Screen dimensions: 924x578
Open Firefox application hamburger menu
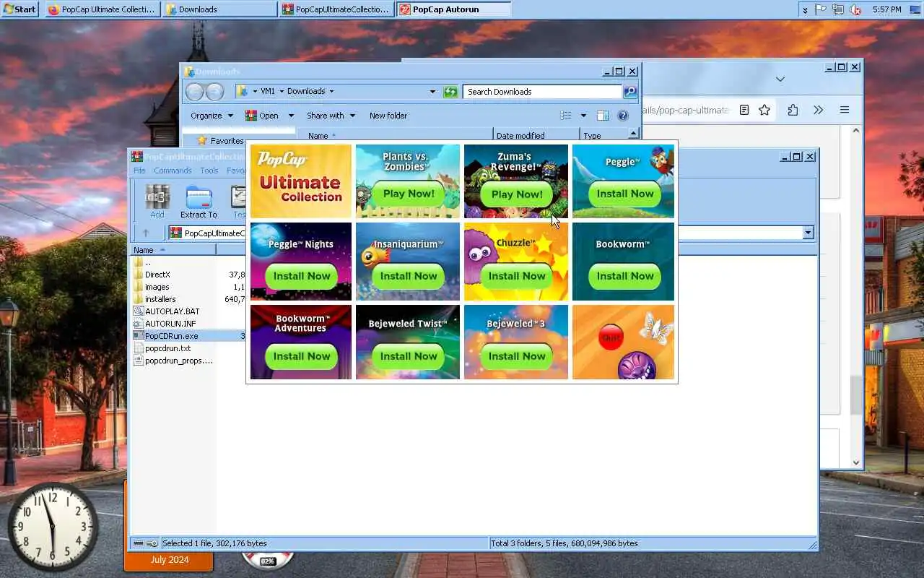(844, 110)
